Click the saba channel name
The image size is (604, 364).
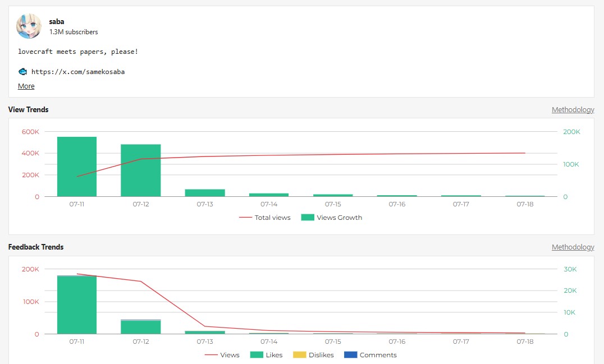(57, 21)
